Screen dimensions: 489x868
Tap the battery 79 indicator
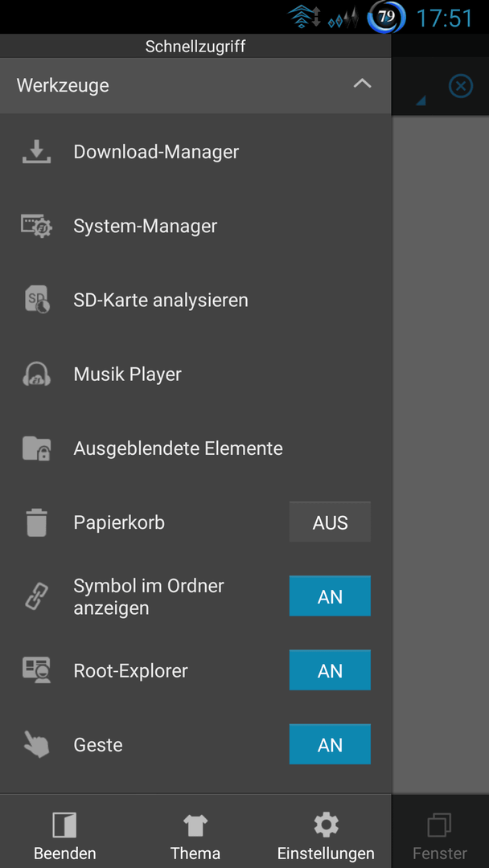click(x=386, y=17)
